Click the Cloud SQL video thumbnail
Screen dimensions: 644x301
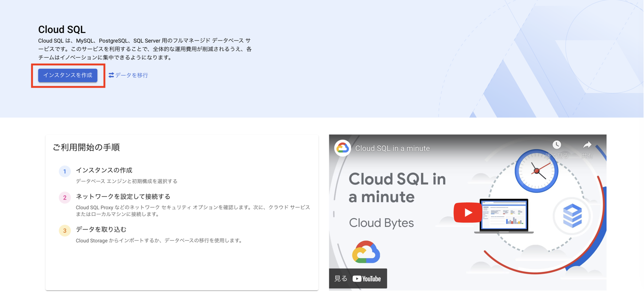[x=468, y=212]
